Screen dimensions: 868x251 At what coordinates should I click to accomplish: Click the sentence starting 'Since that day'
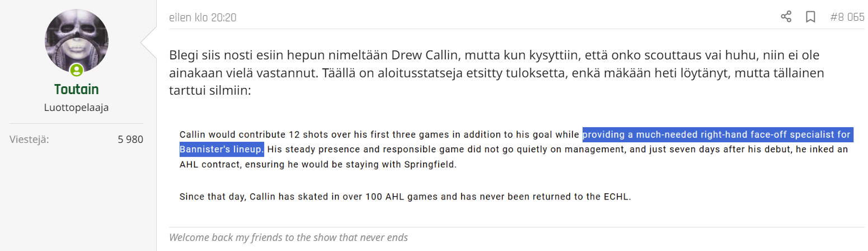point(405,197)
